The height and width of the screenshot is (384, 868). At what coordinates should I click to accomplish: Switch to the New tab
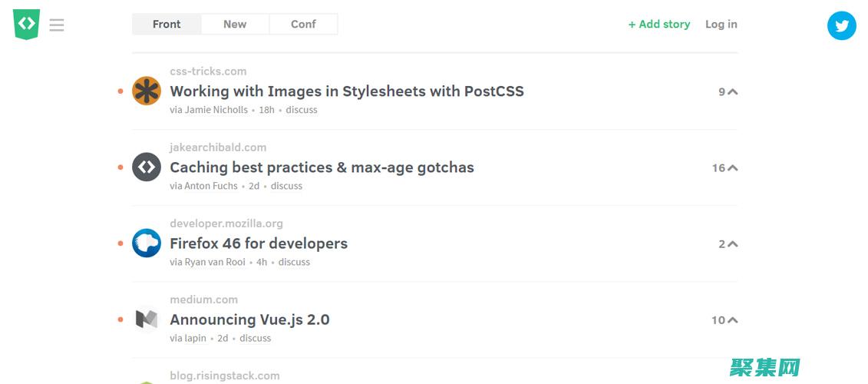[x=235, y=25]
